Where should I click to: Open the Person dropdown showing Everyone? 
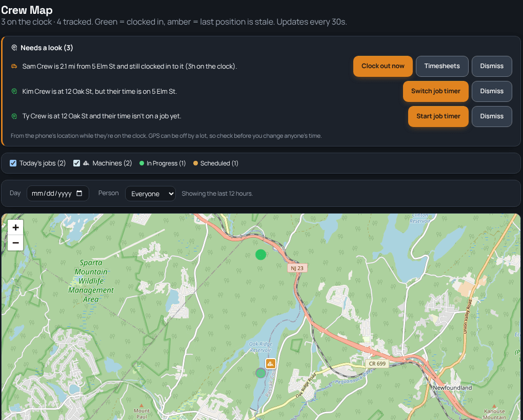(x=150, y=194)
